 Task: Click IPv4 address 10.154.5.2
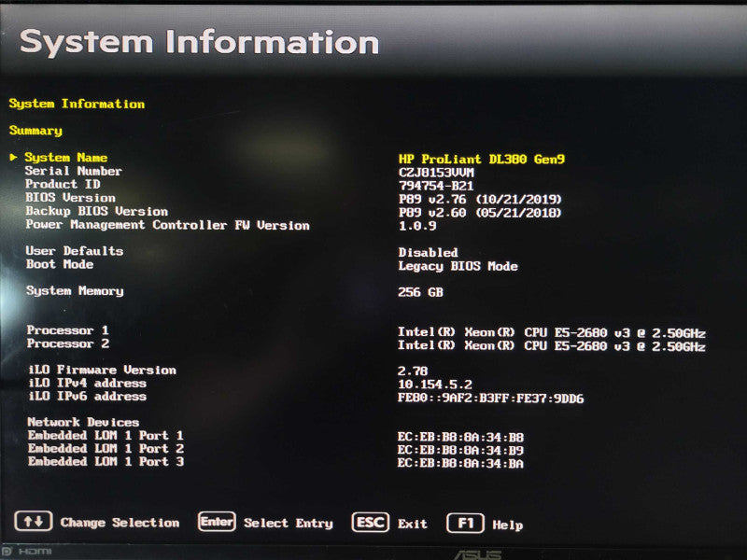coord(435,385)
